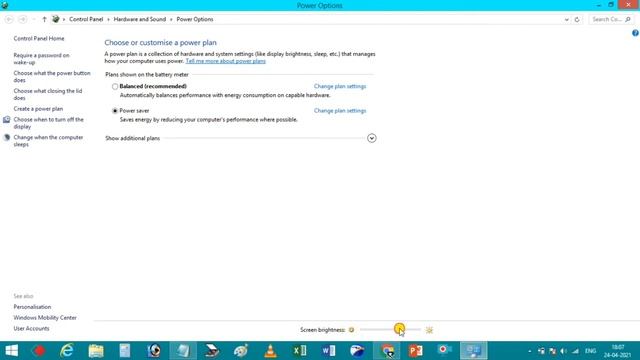Open Google Chrome from the taskbar

(387, 351)
